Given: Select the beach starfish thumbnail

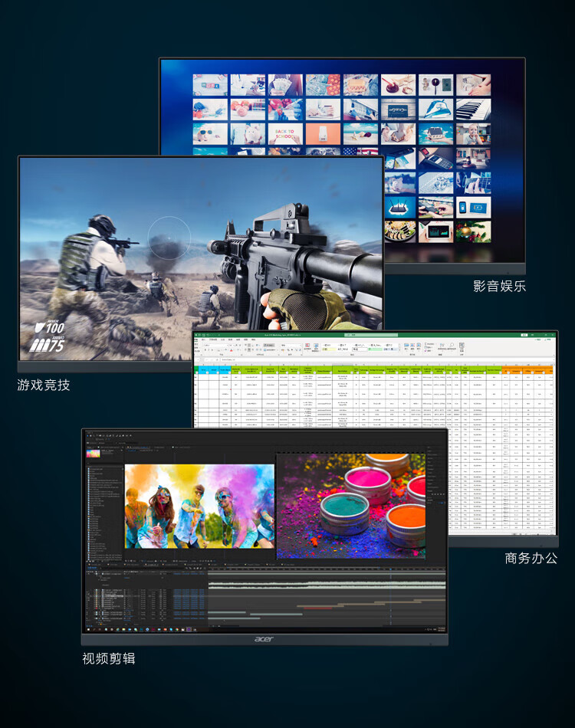Looking at the screenshot, I should [360, 133].
